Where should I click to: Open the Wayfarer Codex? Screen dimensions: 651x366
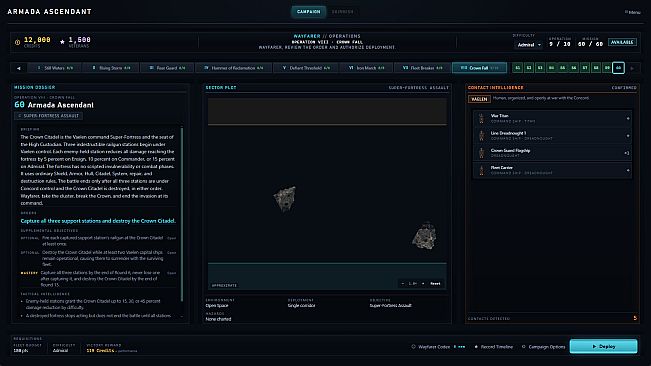point(438,346)
